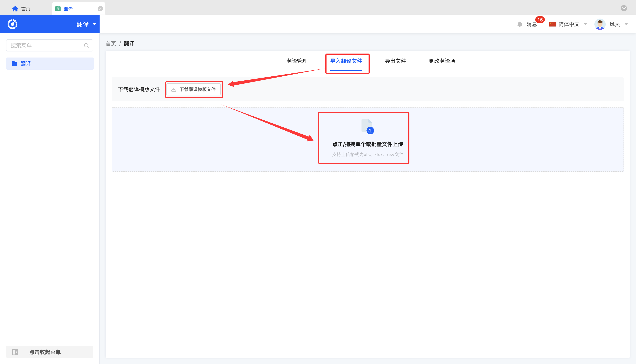The width and height of the screenshot is (636, 364).
Task: Click the notification bell icon
Action: tap(520, 24)
